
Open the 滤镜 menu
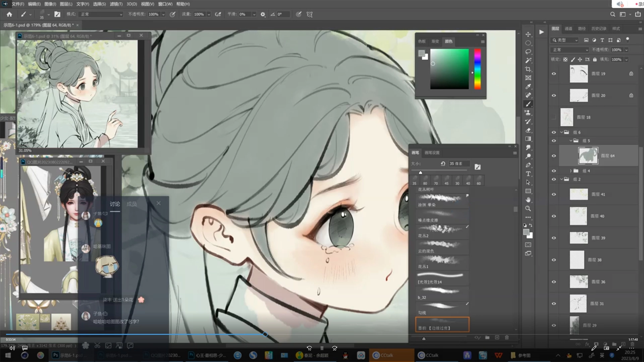pos(116,4)
